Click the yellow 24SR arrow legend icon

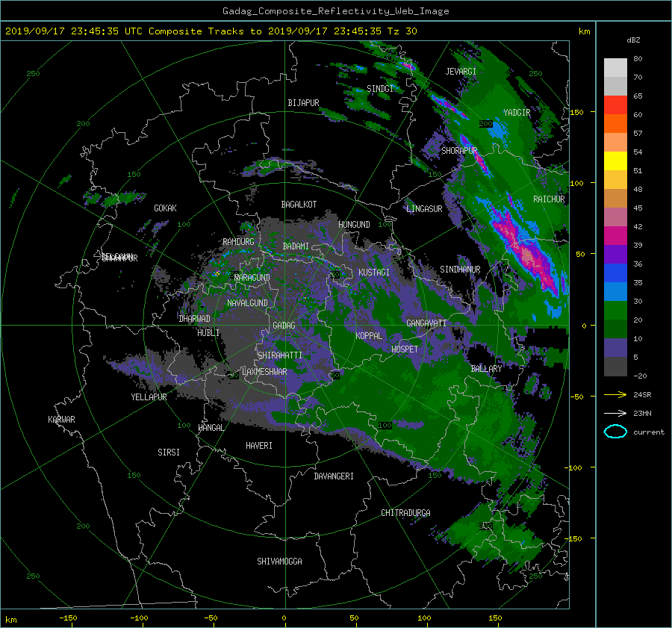615,394
